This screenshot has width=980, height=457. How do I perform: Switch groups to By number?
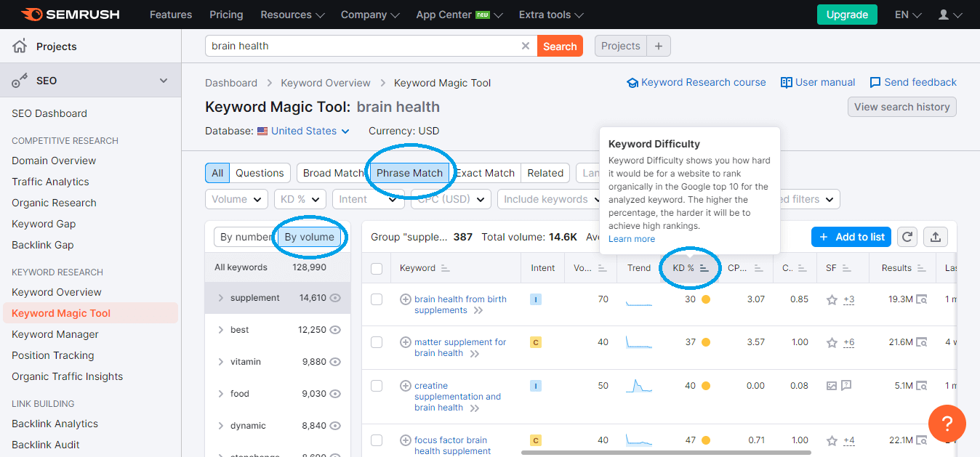coord(246,237)
